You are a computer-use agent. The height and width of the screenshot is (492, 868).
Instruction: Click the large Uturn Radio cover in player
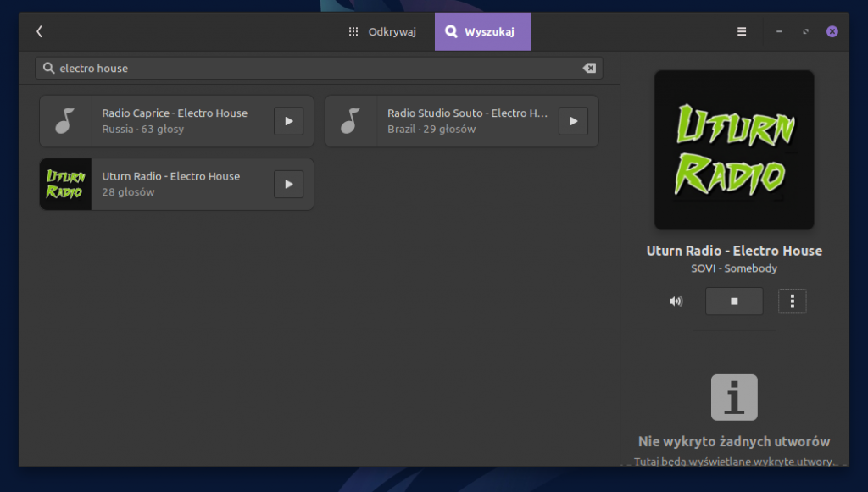[x=734, y=150]
